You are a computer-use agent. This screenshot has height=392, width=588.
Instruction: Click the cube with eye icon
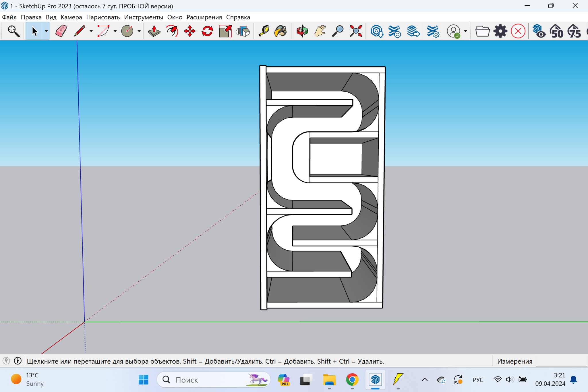pos(539,31)
